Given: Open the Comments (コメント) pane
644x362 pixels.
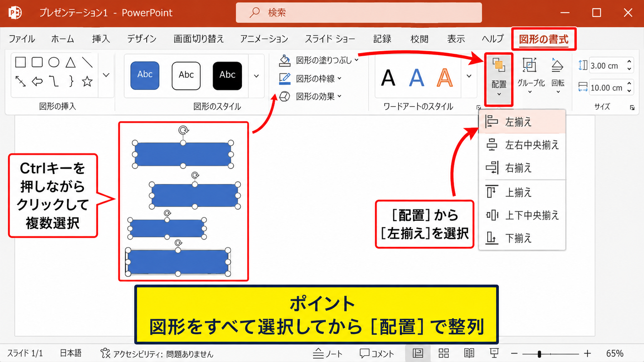Looking at the screenshot, I should [377, 354].
